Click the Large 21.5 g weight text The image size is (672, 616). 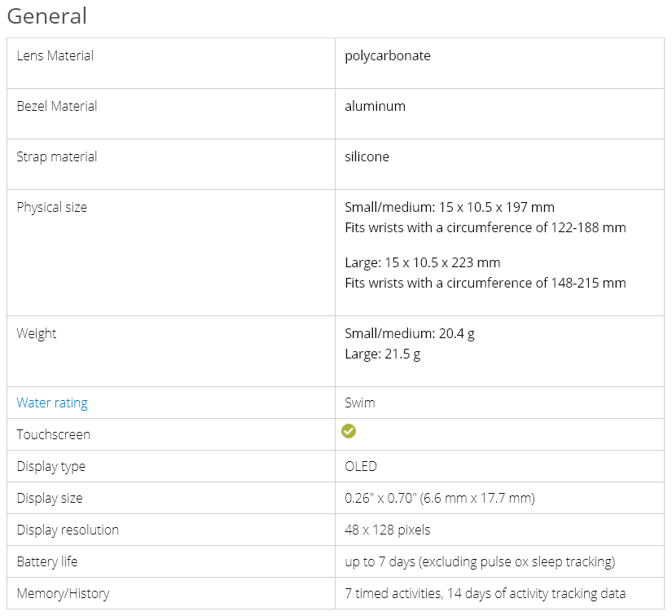tap(383, 354)
